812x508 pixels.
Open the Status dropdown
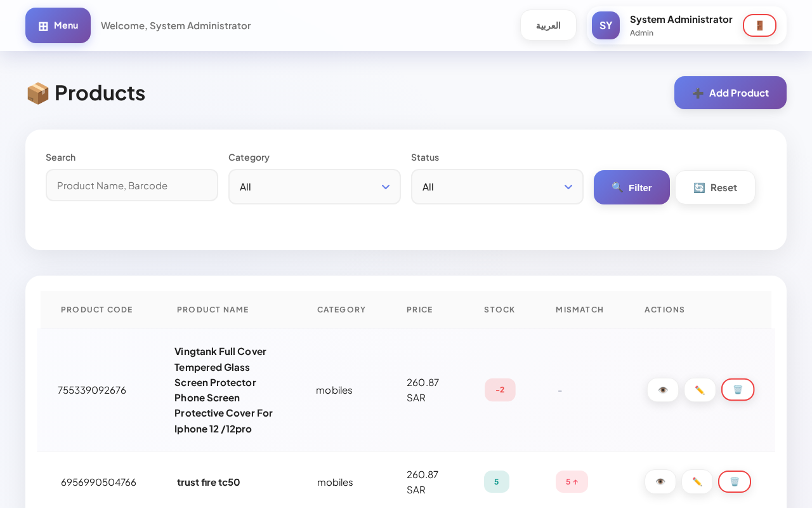point(497,187)
